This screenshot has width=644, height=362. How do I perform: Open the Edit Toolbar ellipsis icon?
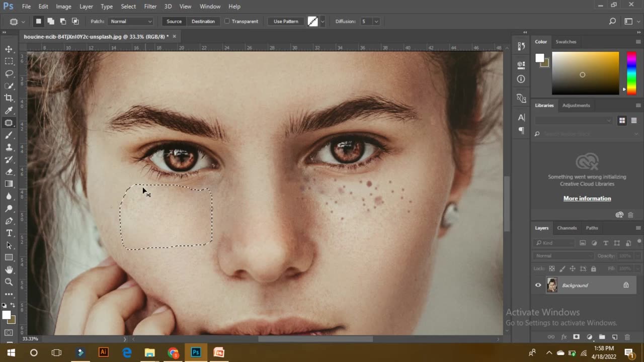(9, 294)
